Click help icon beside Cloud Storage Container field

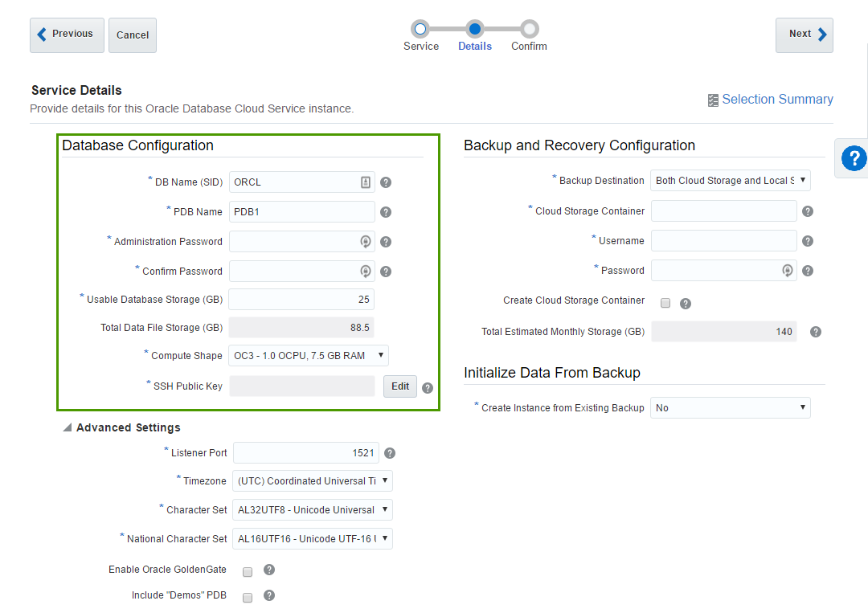808,211
